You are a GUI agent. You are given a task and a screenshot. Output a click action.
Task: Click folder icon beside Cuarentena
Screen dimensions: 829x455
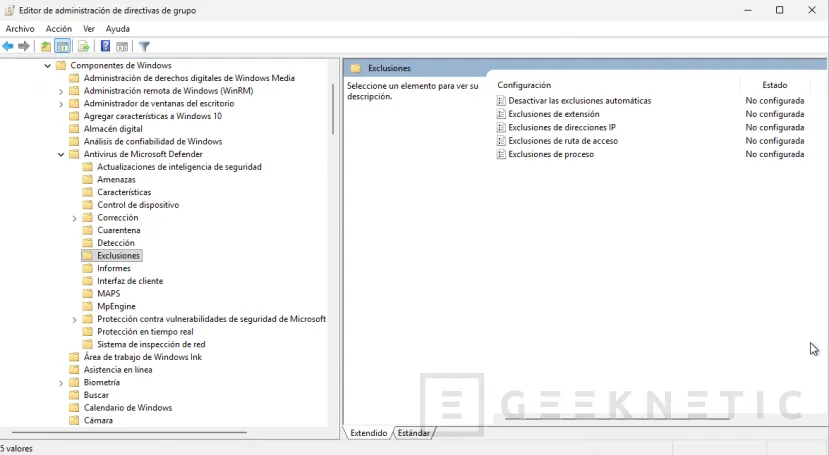pos(88,230)
